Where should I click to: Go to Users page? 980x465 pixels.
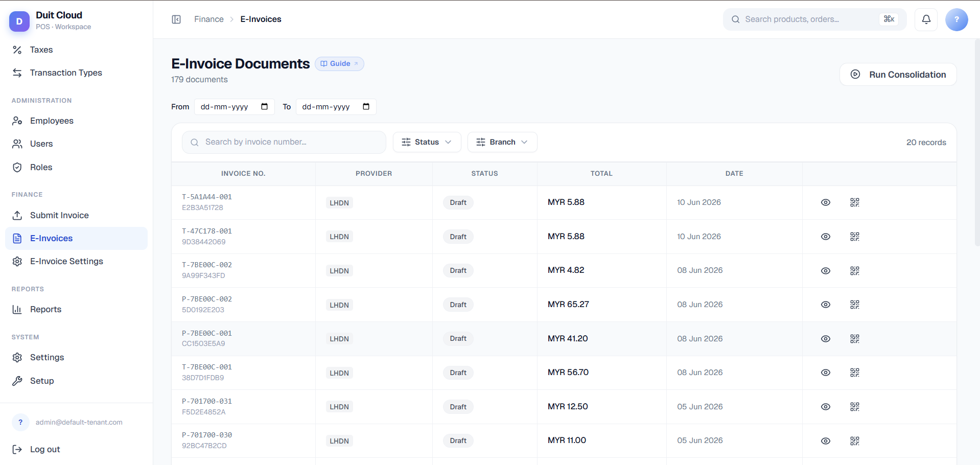(76, 144)
